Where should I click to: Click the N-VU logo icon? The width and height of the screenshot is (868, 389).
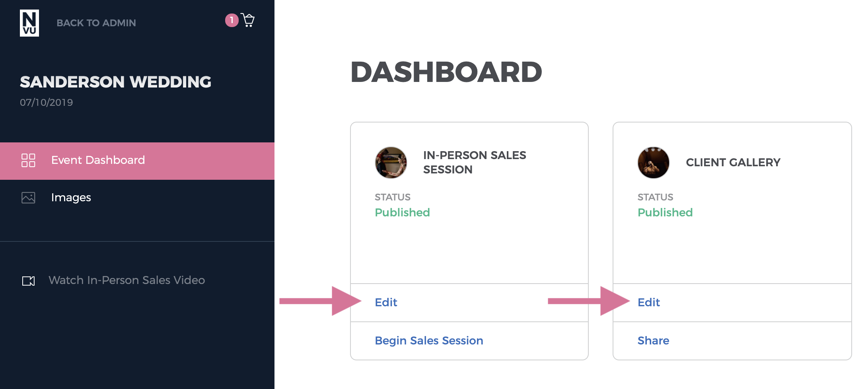coord(29,23)
